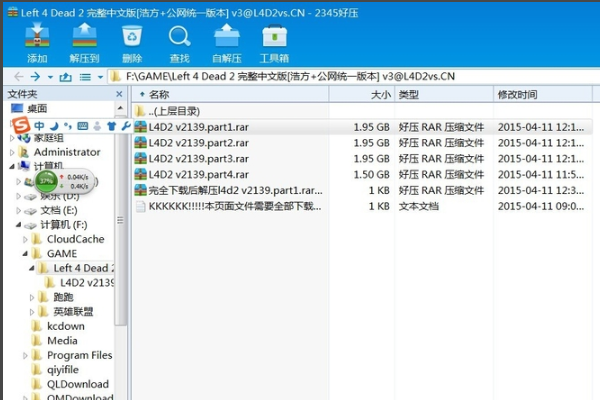Select qiyifile folder
Viewport: 600px width, 400px height.
pos(63,370)
